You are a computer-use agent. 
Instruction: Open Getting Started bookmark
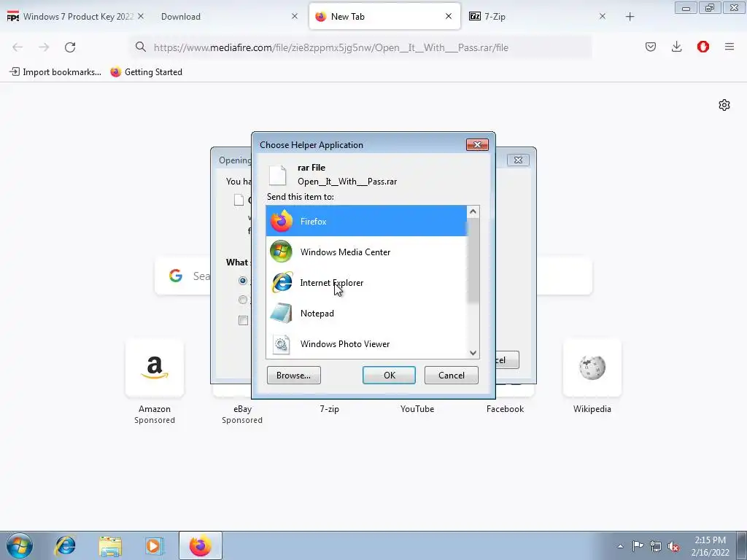point(146,72)
